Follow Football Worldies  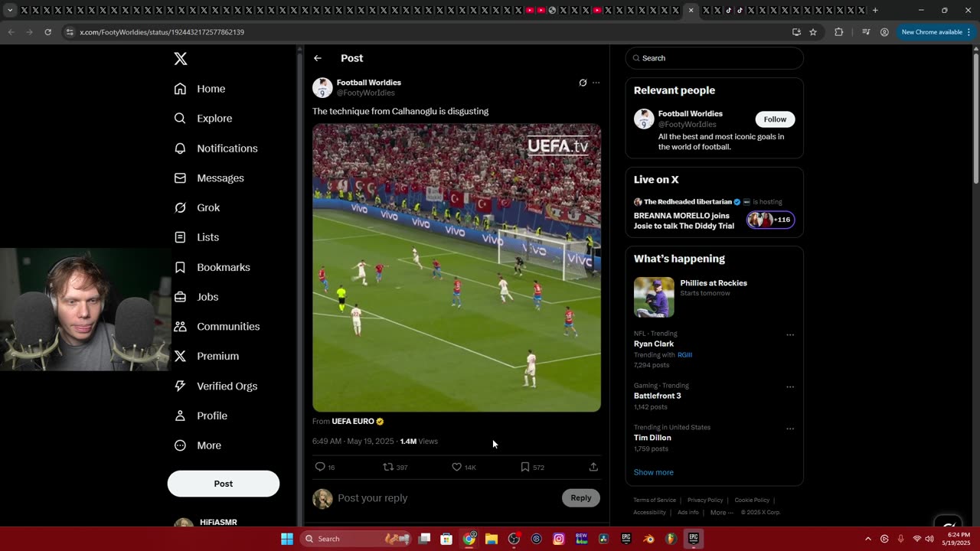click(x=775, y=119)
